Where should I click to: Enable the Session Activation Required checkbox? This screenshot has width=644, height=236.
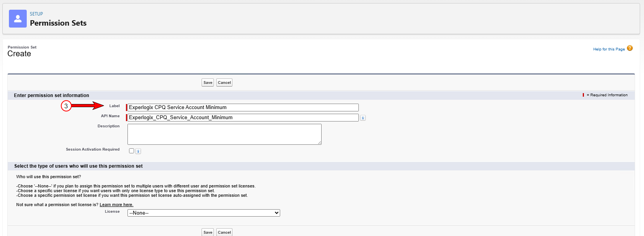click(x=132, y=151)
